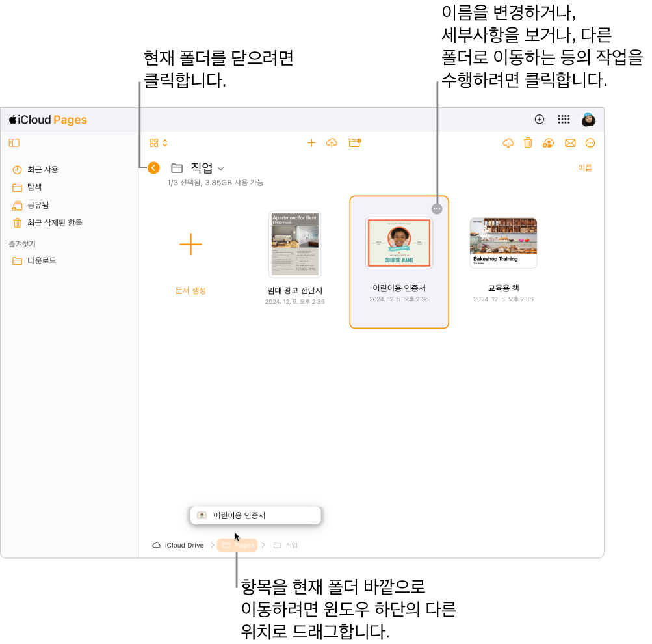The width and height of the screenshot is (652, 644).
Task: Click the date under 임대 광고 전단지
Action: pos(295,302)
